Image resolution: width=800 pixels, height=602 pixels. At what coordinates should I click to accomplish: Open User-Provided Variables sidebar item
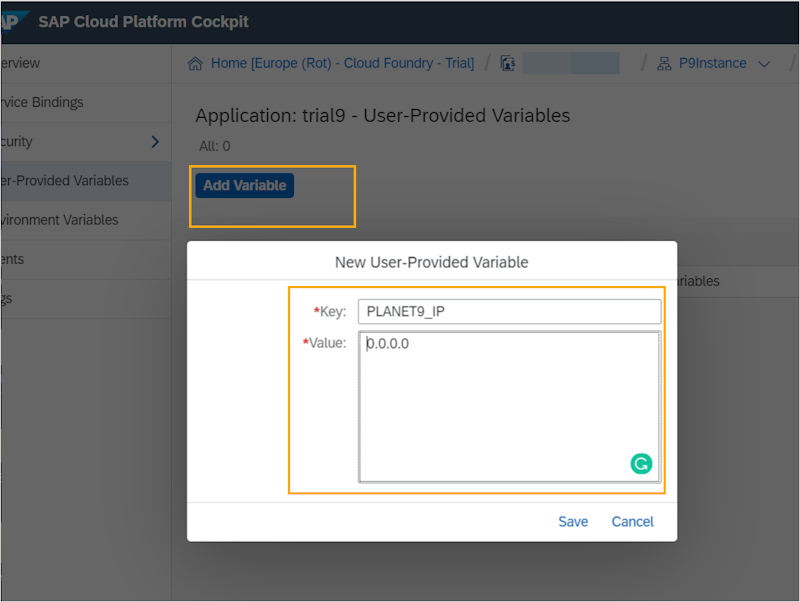(64, 181)
